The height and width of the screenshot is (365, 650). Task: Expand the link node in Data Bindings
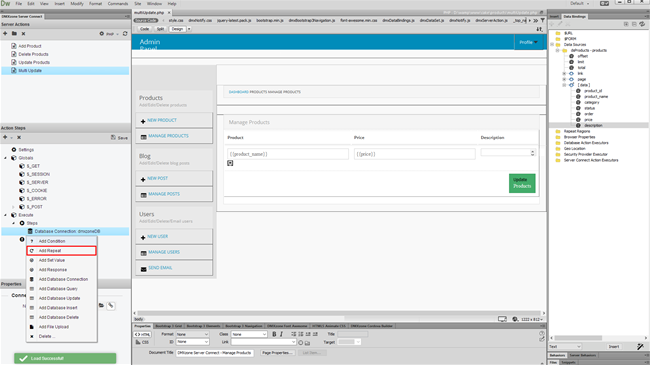pos(564,73)
